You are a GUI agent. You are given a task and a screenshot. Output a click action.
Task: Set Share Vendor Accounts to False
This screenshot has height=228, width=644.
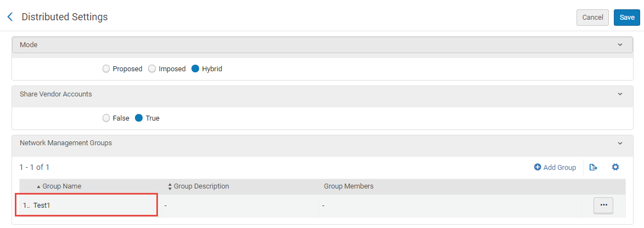pyautogui.click(x=106, y=118)
